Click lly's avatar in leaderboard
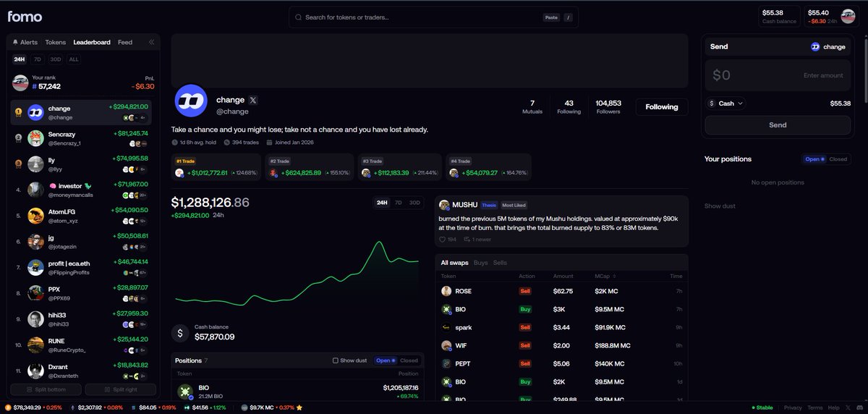Viewport: 868px width, 414px height. tap(36, 164)
